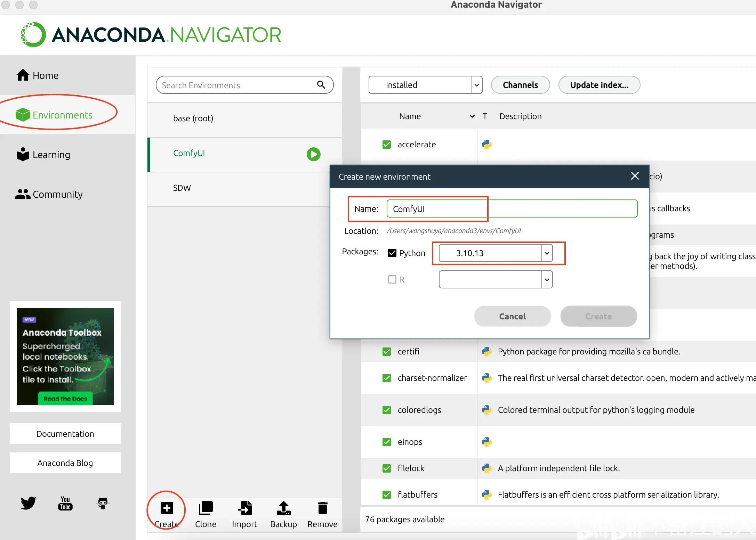Click the Channels button
This screenshot has height=540, width=756.
click(520, 85)
